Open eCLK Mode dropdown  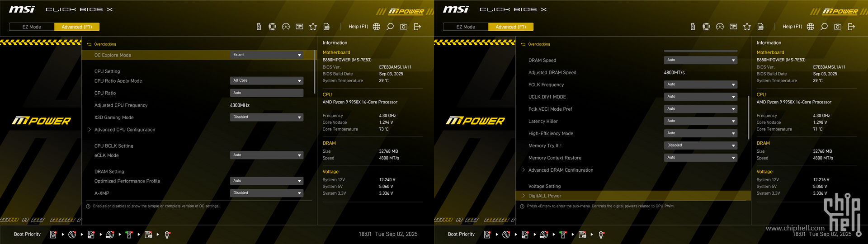[267, 155]
